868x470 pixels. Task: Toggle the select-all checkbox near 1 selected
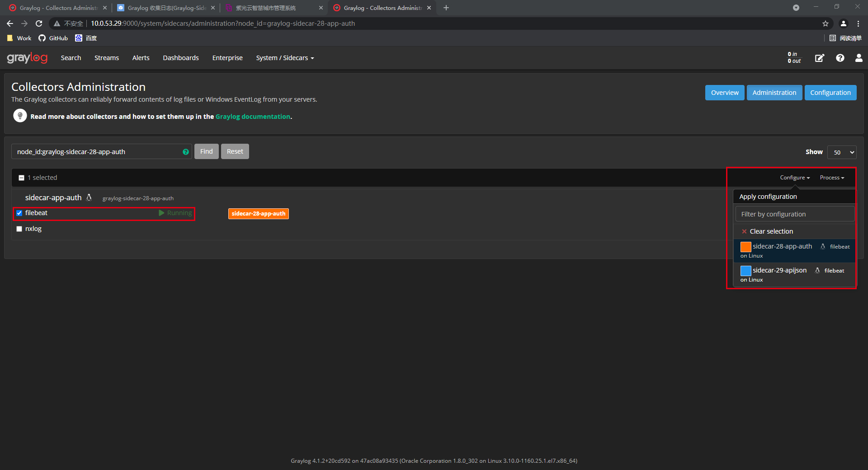click(x=21, y=177)
